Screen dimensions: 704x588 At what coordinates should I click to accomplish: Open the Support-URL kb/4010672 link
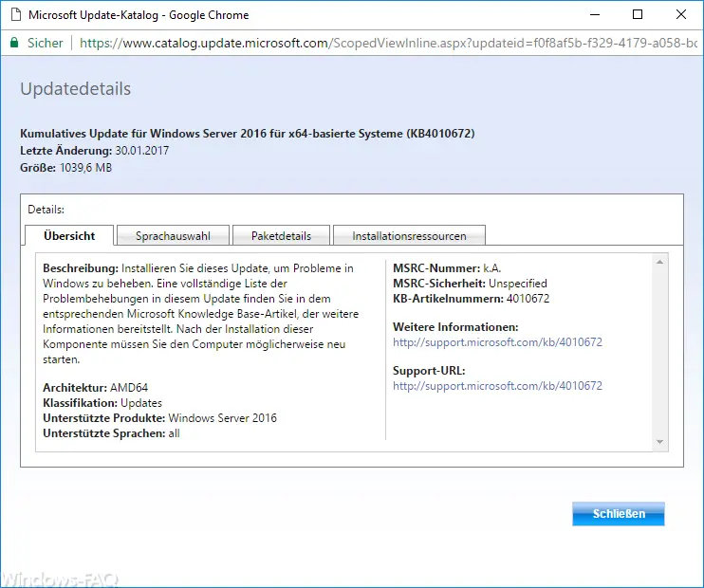[x=497, y=386]
